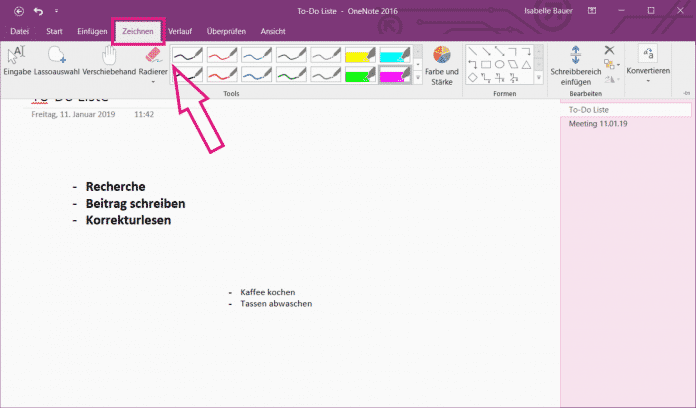Click the Kaffee kochen note line
Viewport: 696px width, 408px height.
267,292
